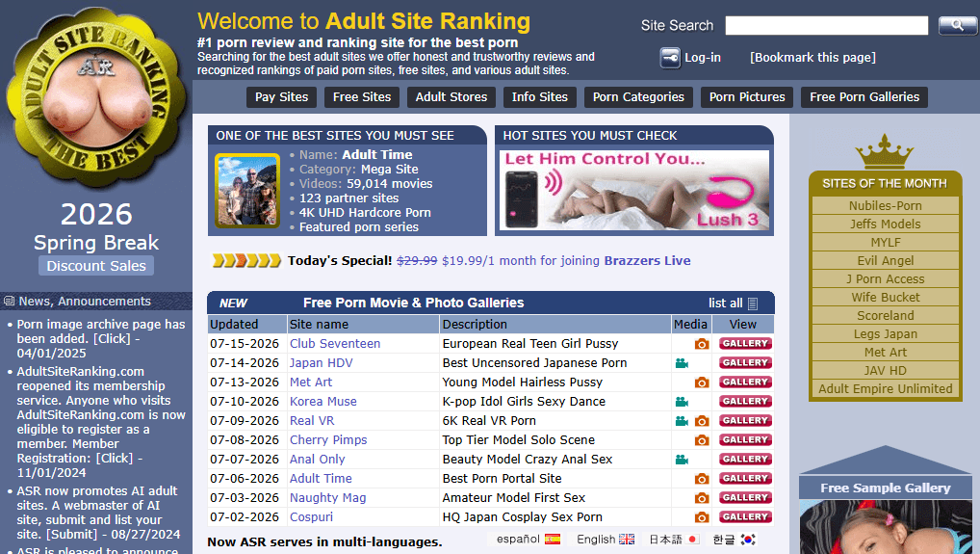Click the Discount Sales button
The image size is (980, 554).
click(96, 266)
